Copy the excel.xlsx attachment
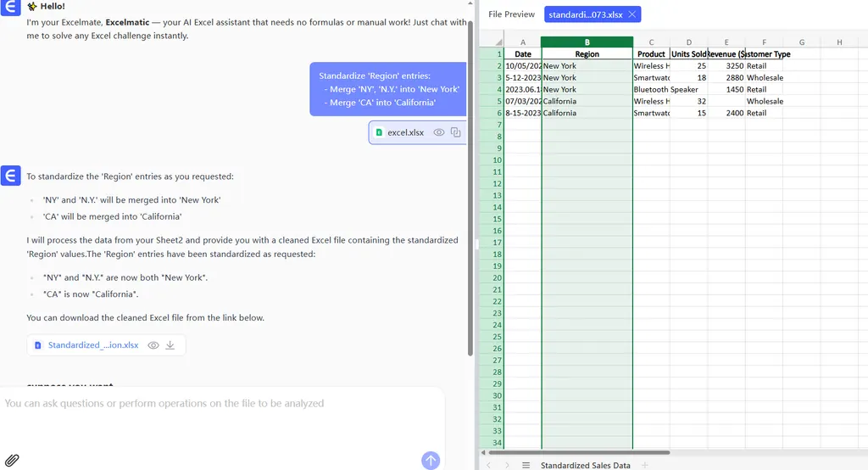Screen dimensions: 868x470 (x=455, y=132)
